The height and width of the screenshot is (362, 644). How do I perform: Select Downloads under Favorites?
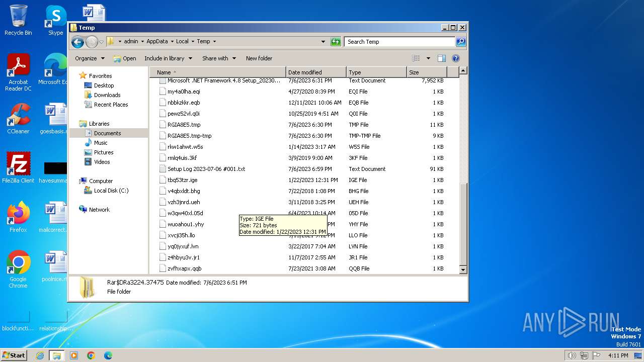click(107, 95)
